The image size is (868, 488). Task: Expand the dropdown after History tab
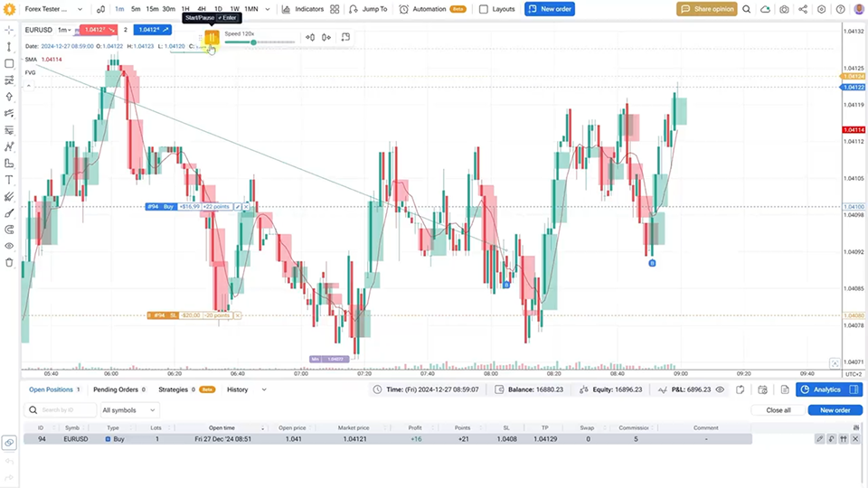264,389
